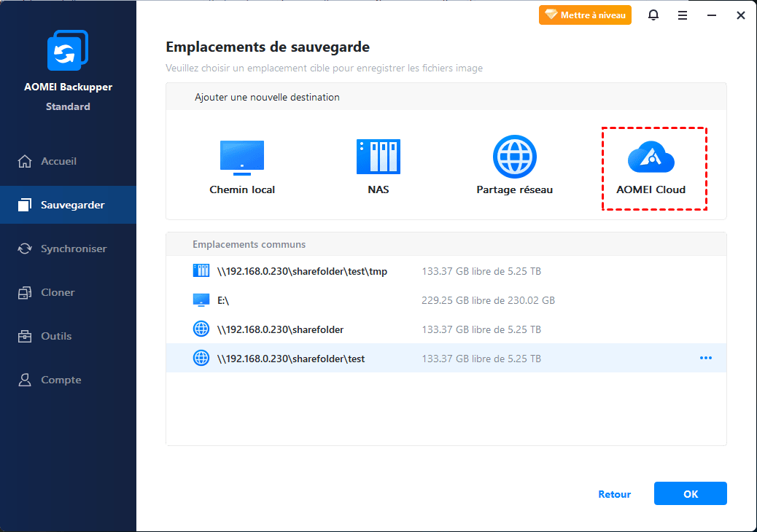
Task: Switch to Synchroniser section
Action: (68, 249)
